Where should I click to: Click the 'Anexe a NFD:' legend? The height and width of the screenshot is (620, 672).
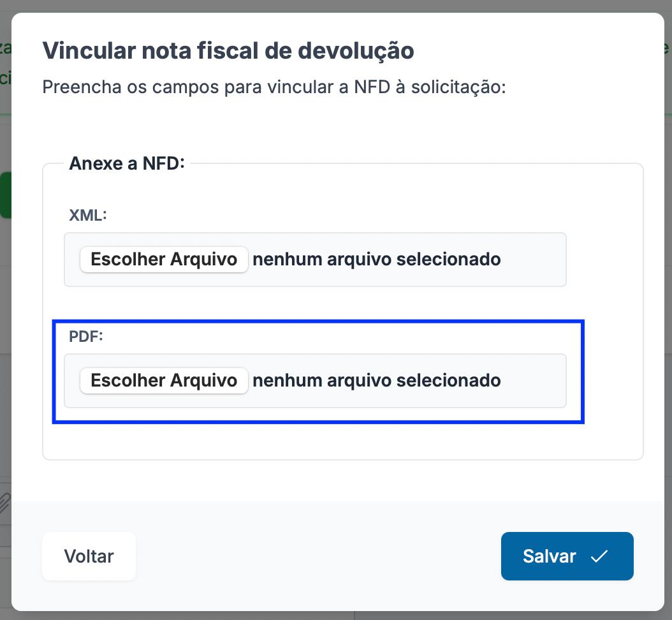[x=126, y=163]
